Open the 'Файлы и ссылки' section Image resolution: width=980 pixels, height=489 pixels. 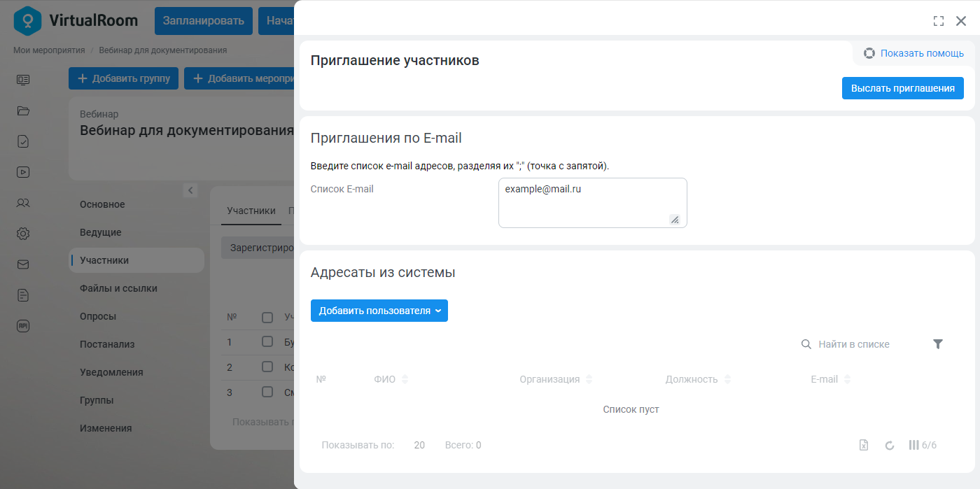pos(118,288)
